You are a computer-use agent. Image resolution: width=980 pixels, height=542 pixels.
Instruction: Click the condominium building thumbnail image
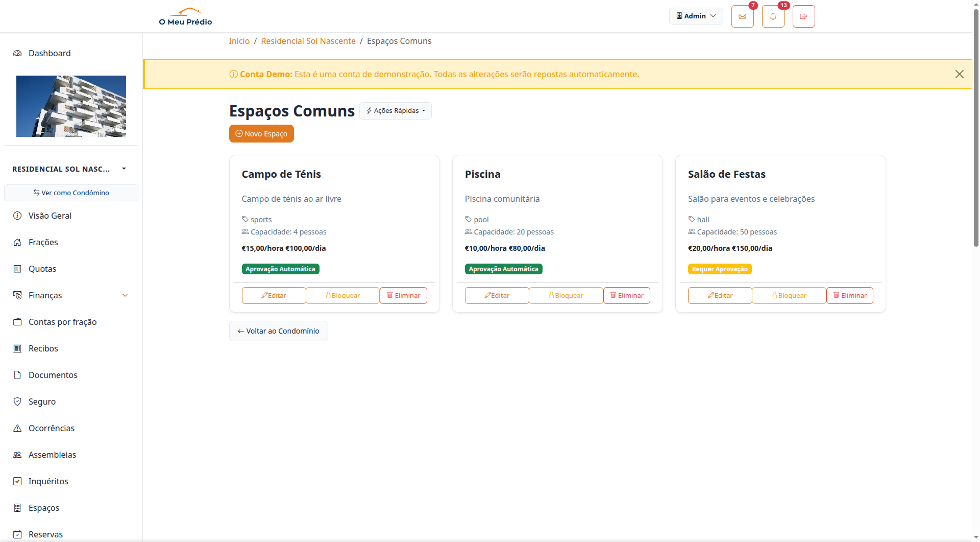tap(71, 106)
